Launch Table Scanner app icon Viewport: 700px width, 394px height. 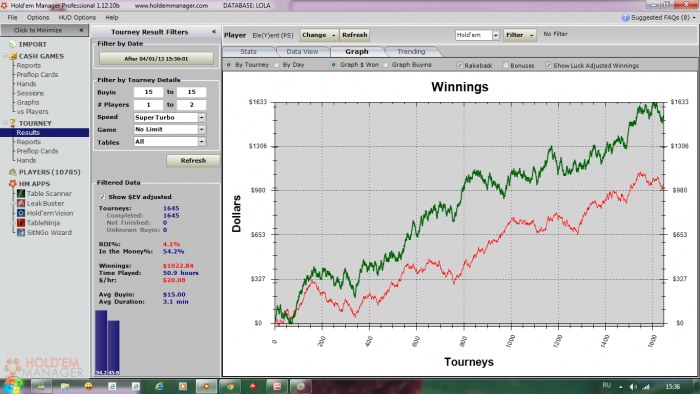(x=21, y=194)
